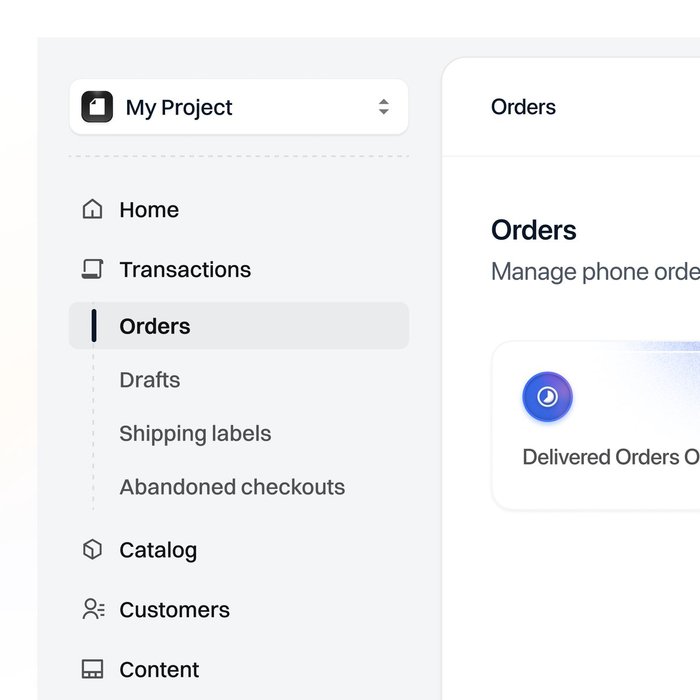Open the Content section
This screenshot has height=700, width=700.
pyautogui.click(x=159, y=670)
